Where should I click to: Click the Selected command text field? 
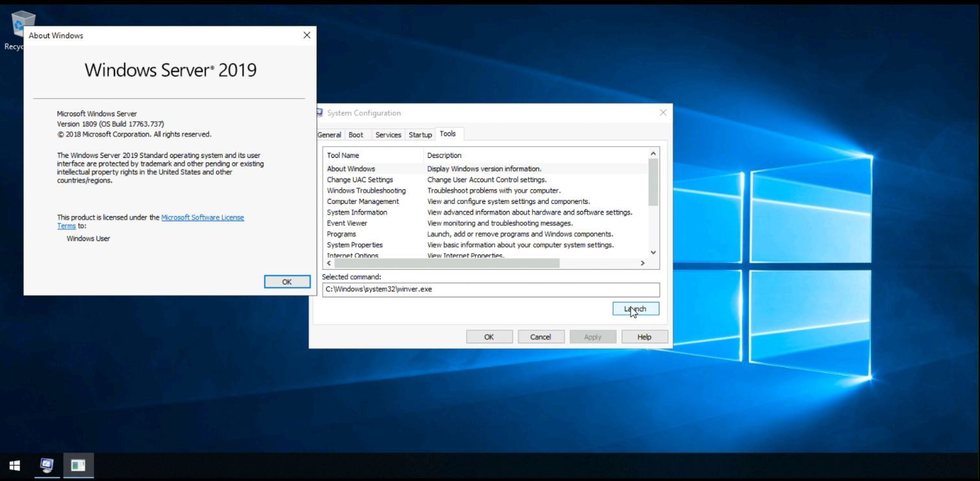coord(491,289)
